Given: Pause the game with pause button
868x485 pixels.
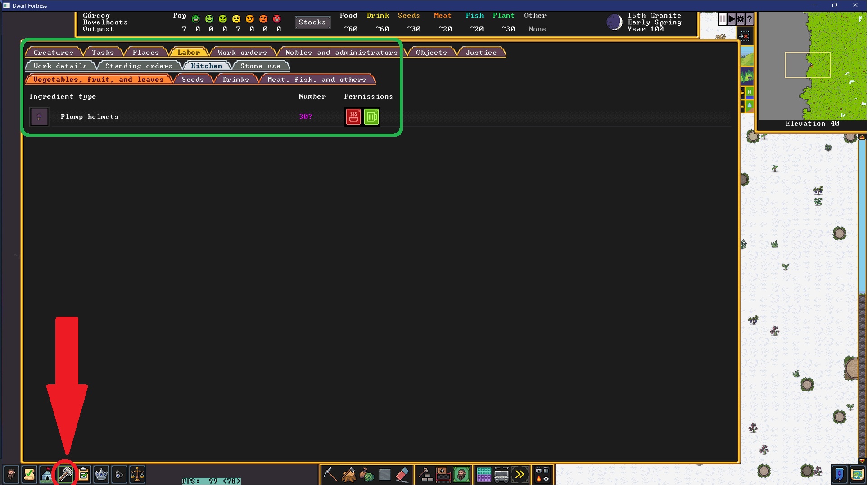Looking at the screenshot, I should click(x=723, y=19).
